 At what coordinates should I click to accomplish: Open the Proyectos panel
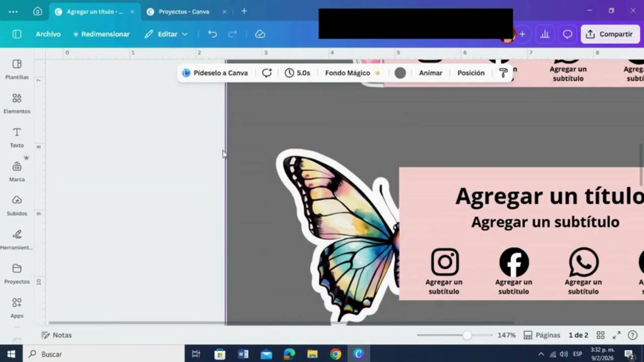coord(17,274)
